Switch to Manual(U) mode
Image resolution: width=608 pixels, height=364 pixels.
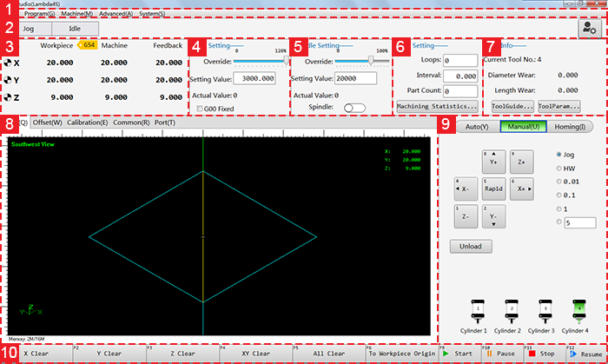(x=524, y=127)
